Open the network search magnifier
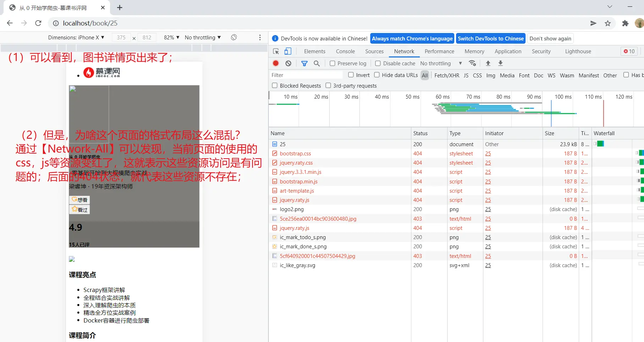The width and height of the screenshot is (644, 342). coord(317,64)
